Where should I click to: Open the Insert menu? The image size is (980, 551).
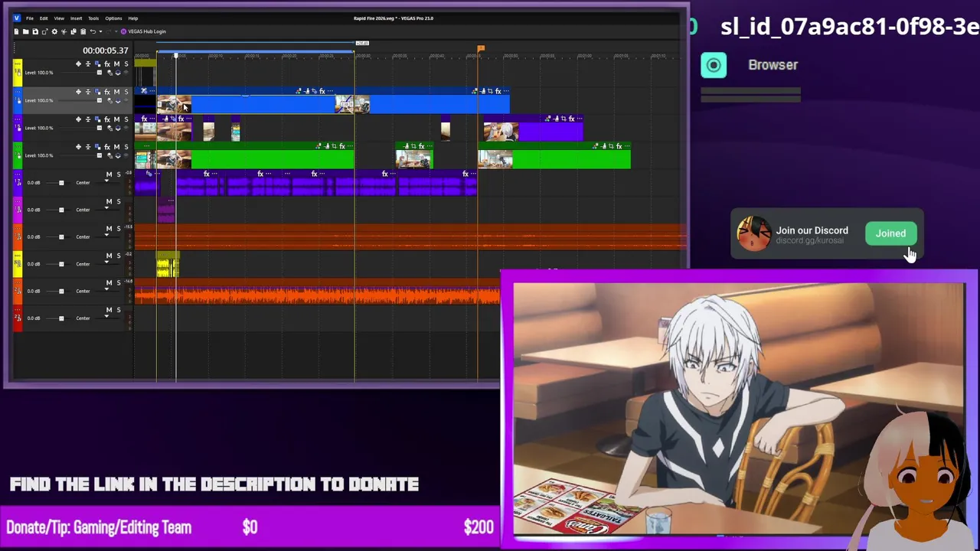point(77,18)
